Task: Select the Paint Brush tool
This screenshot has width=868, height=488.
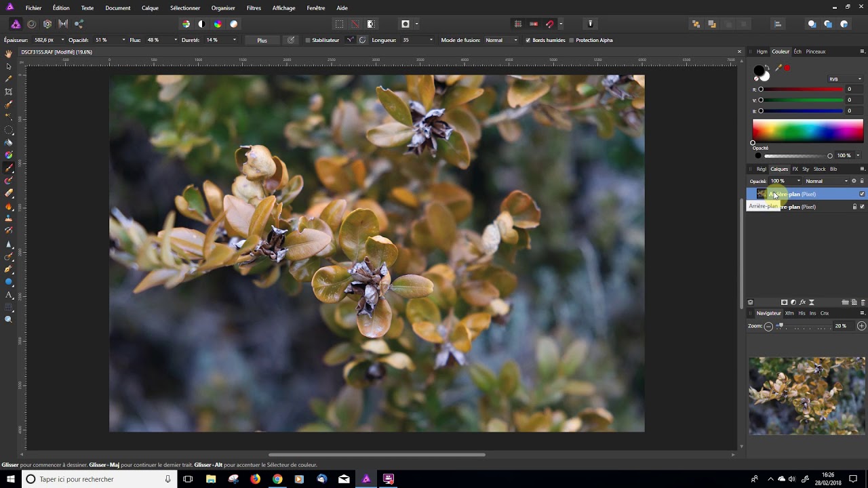Action: click(x=9, y=167)
